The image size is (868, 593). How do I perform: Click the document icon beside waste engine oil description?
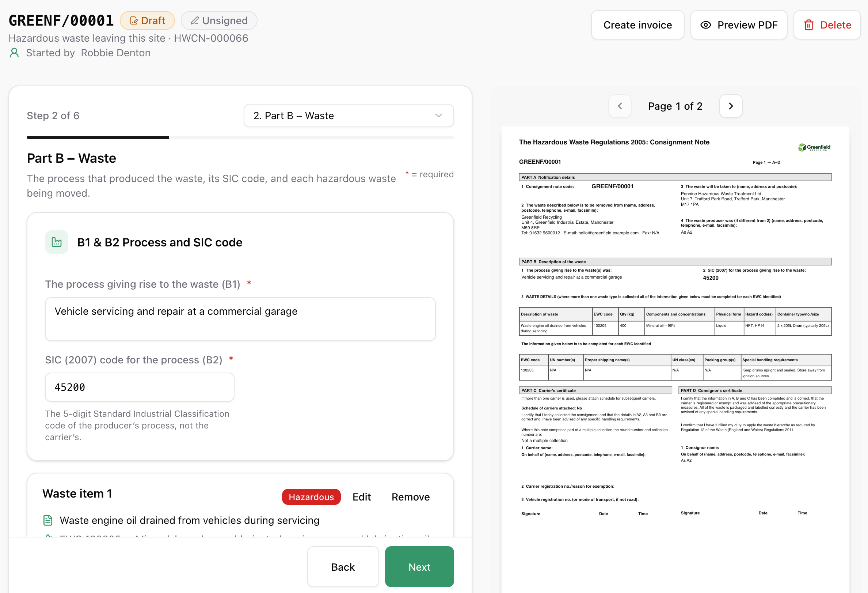(x=48, y=520)
